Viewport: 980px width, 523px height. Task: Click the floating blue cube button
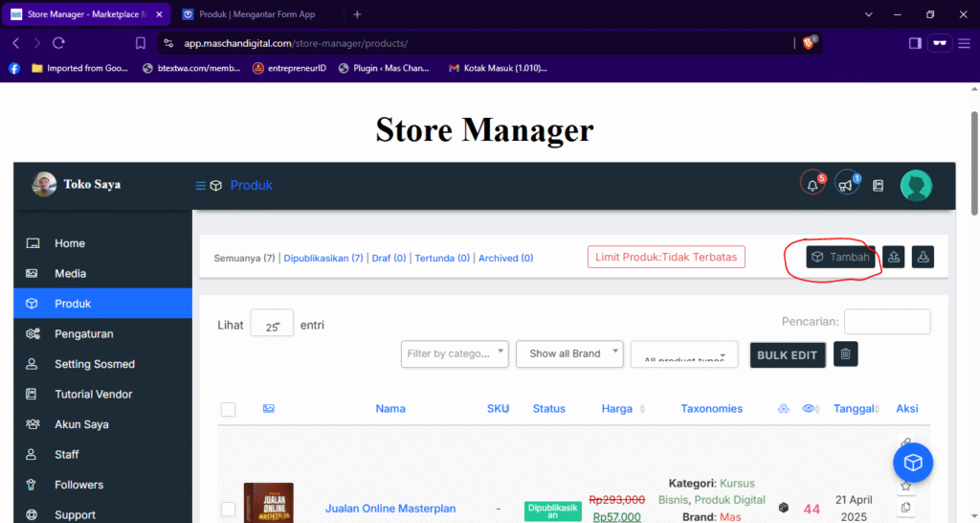pos(913,463)
